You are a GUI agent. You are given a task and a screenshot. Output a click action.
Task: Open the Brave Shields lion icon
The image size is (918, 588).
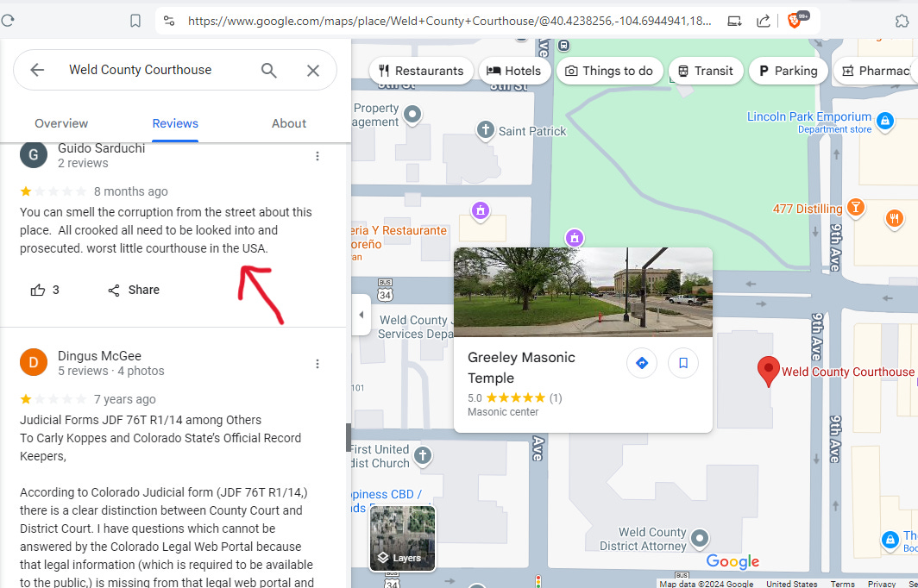coord(795,21)
